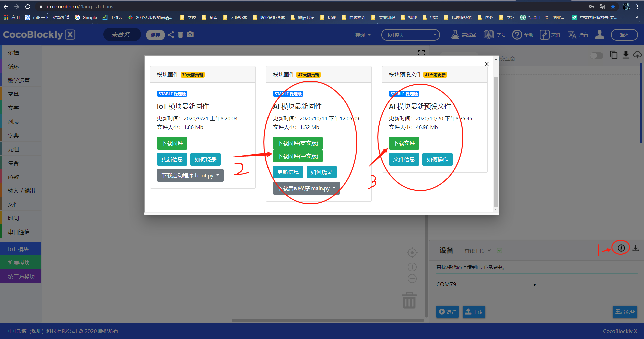Click the fullscreen expand icon
Screen dimensions: 644x339
421,52
